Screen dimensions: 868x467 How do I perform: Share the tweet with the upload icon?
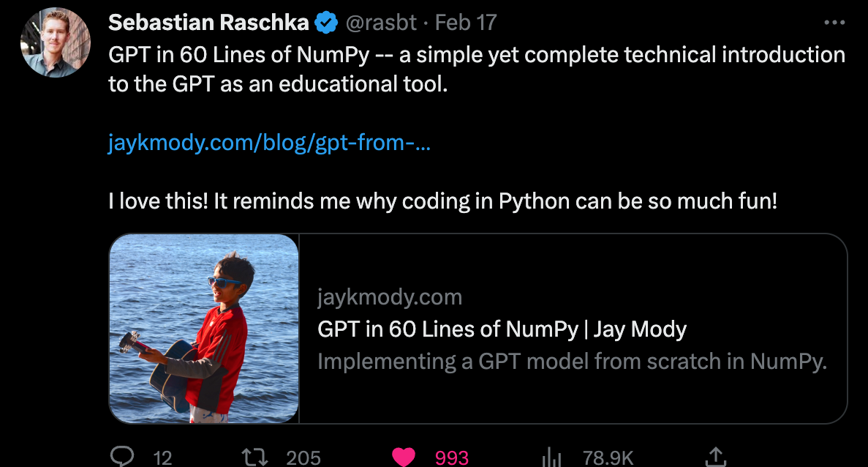[x=716, y=457]
